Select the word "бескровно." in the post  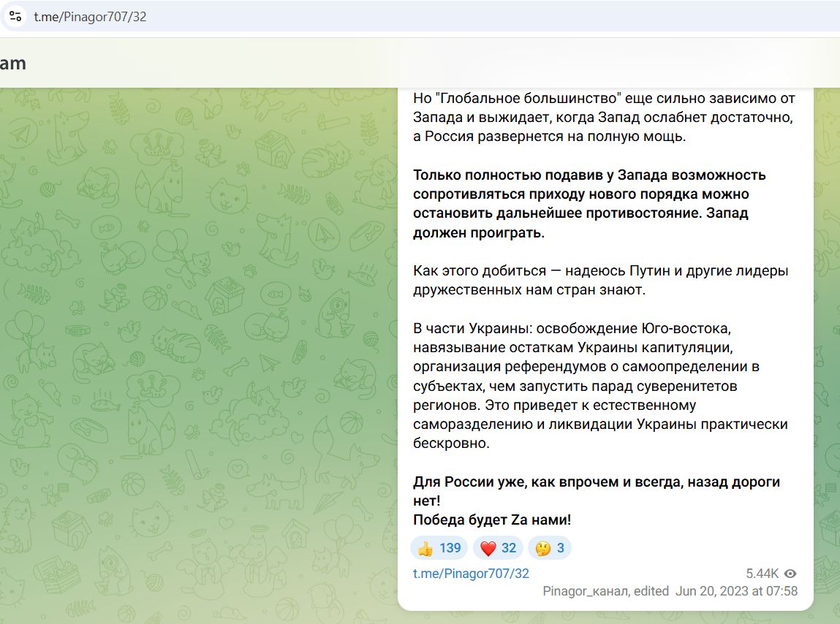tap(451, 444)
